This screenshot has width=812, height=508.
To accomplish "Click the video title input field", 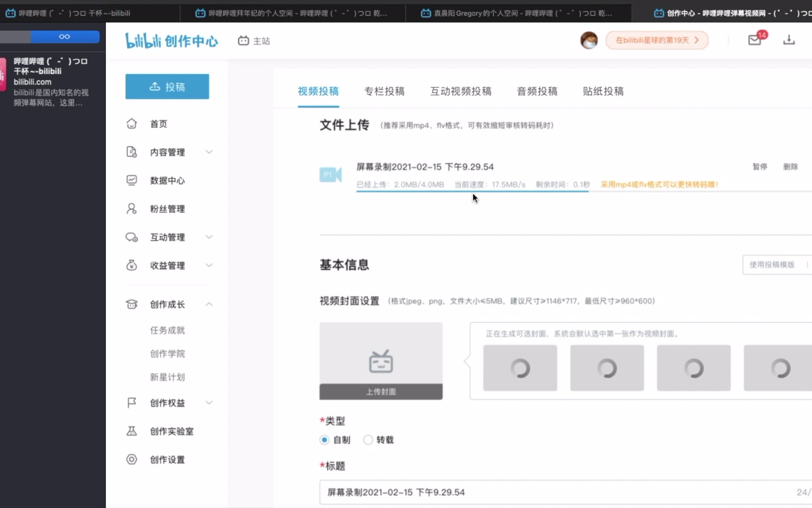I will (517, 492).
